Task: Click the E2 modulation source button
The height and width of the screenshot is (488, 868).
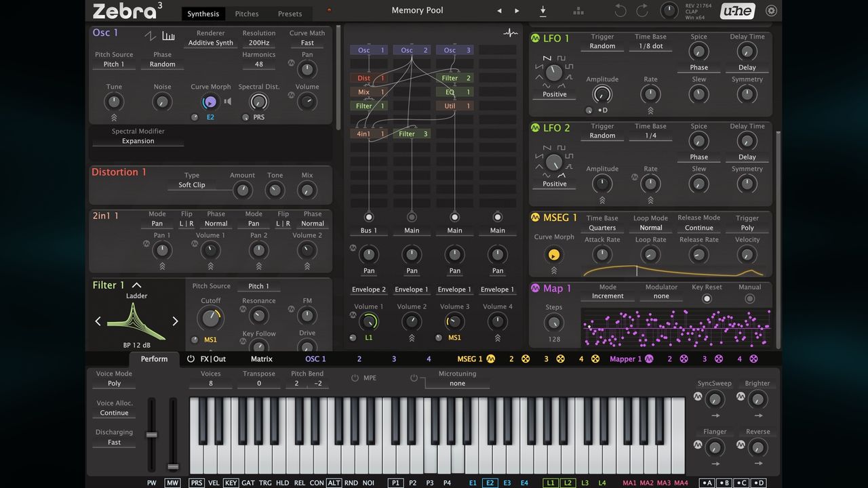Action: pos(490,483)
